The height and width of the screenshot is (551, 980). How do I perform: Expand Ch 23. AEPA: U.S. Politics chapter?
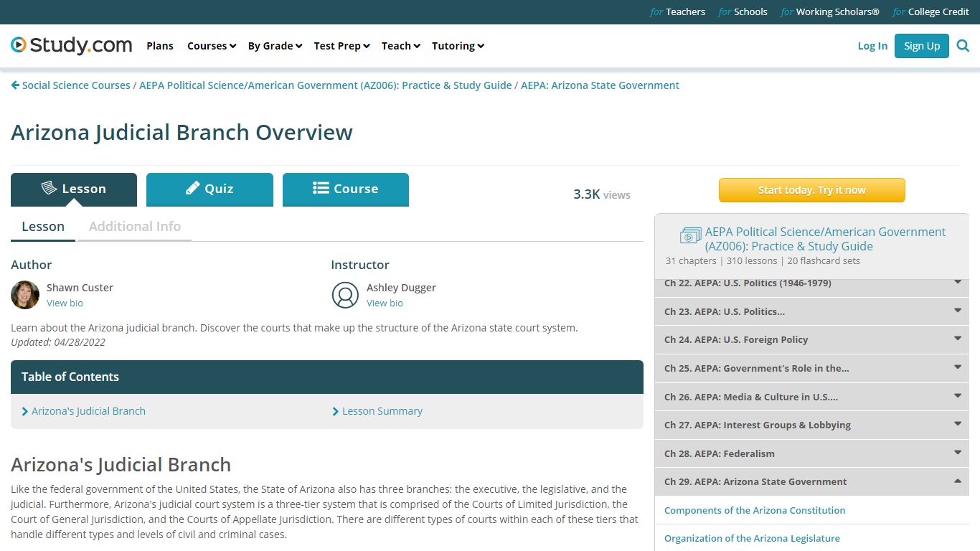[812, 311]
